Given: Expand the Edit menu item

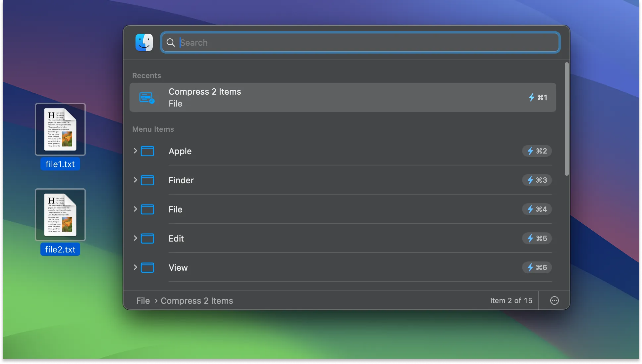Looking at the screenshot, I should 135,238.
